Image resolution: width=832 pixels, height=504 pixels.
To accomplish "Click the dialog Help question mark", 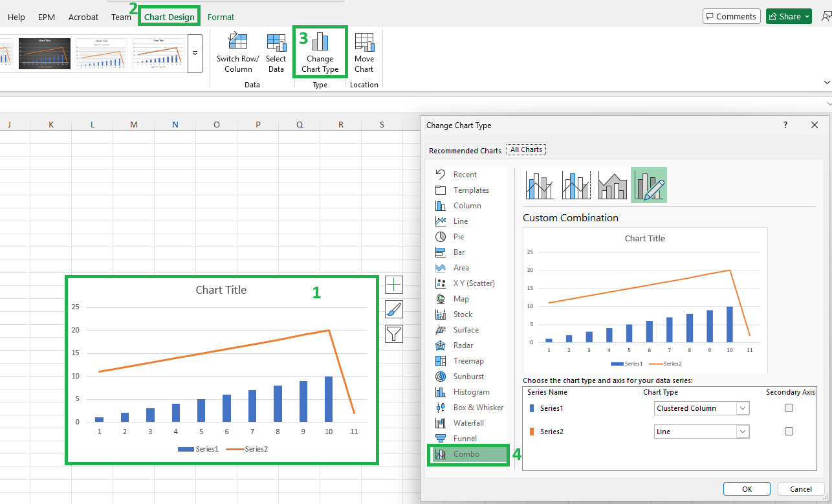I will [x=785, y=126].
